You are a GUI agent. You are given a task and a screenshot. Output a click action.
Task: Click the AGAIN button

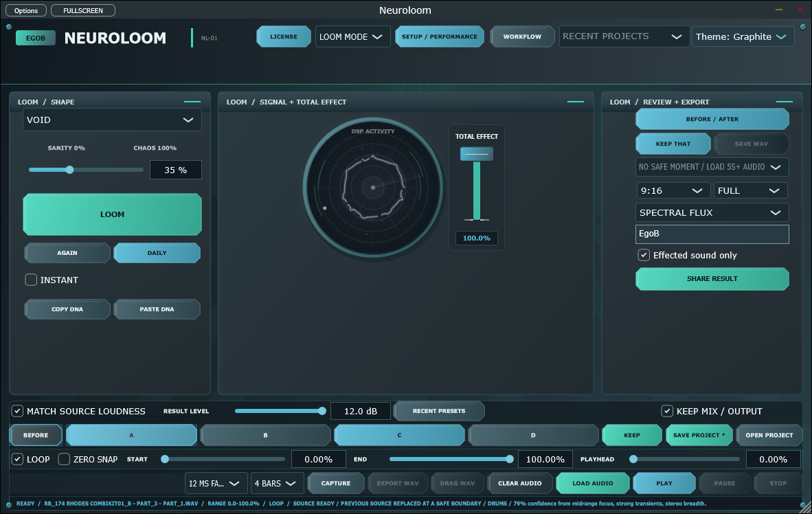coord(67,253)
